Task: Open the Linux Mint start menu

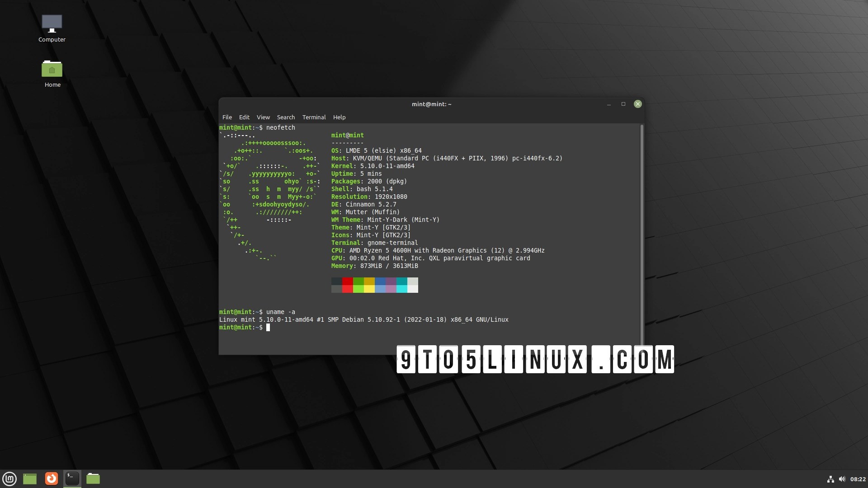Action: pyautogui.click(x=9, y=479)
